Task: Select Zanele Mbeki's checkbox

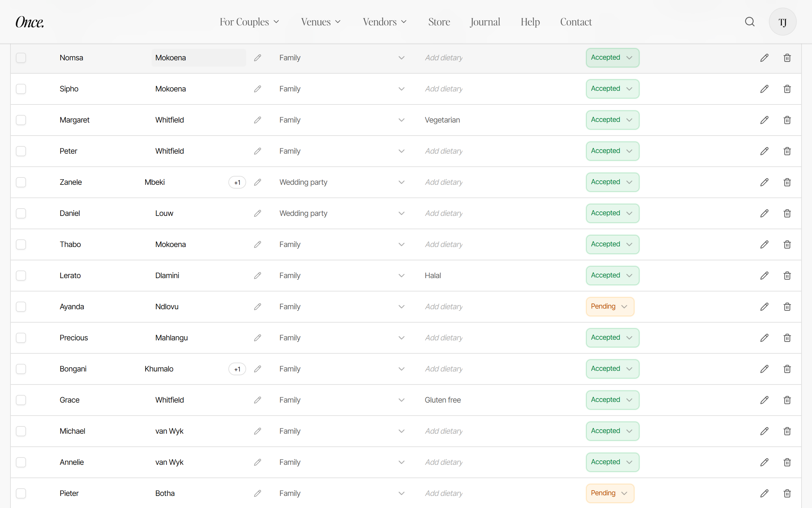Action: pos(21,182)
